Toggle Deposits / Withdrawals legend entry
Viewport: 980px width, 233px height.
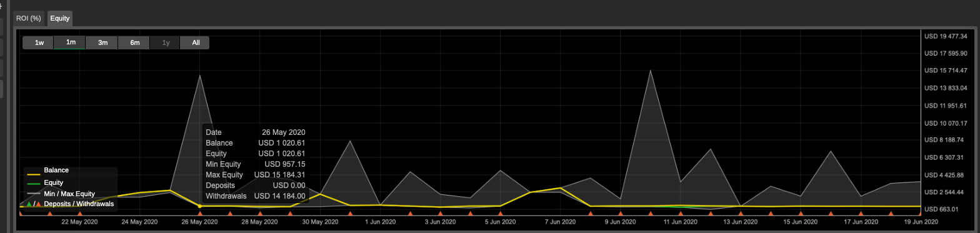point(79,204)
